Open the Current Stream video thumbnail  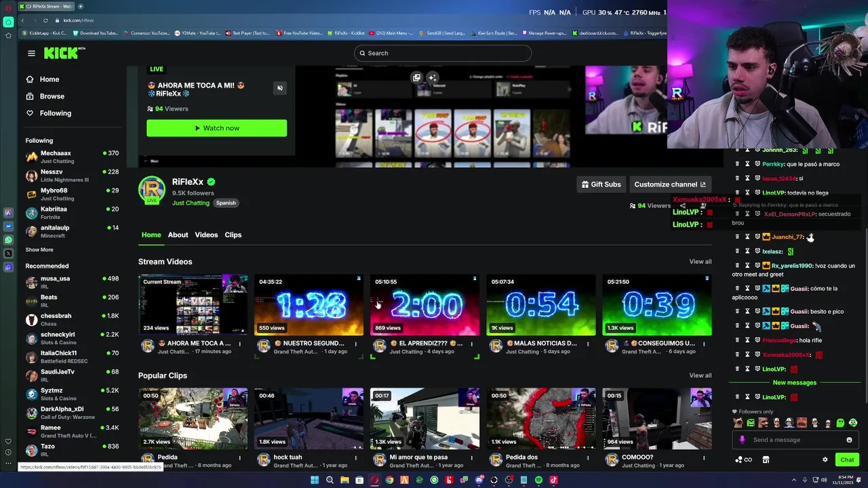193,305
